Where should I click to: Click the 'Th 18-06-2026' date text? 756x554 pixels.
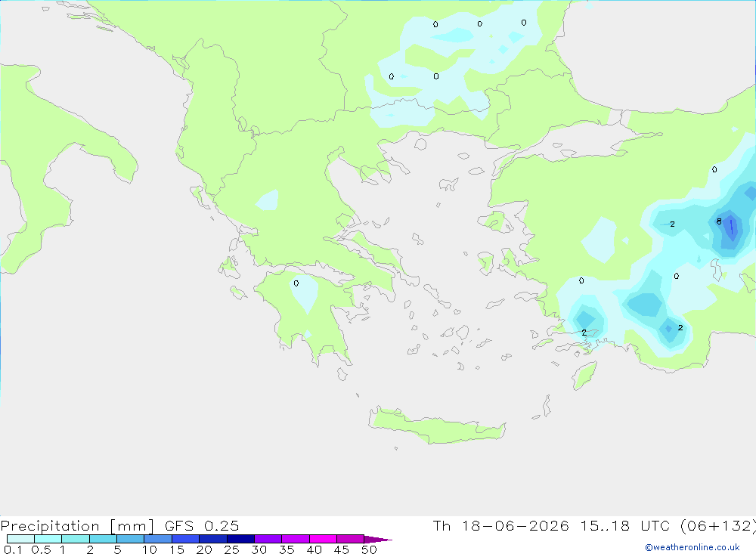(501, 525)
